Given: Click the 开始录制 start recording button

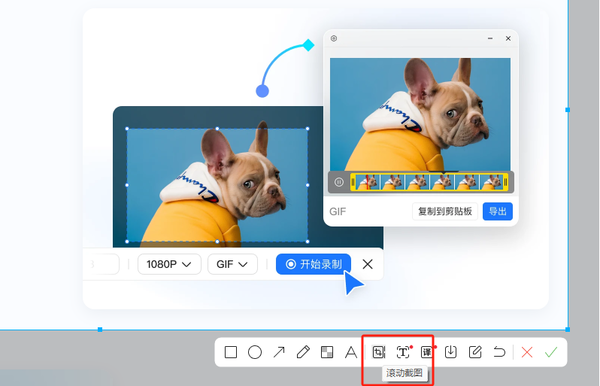Looking at the screenshot, I should point(313,264).
